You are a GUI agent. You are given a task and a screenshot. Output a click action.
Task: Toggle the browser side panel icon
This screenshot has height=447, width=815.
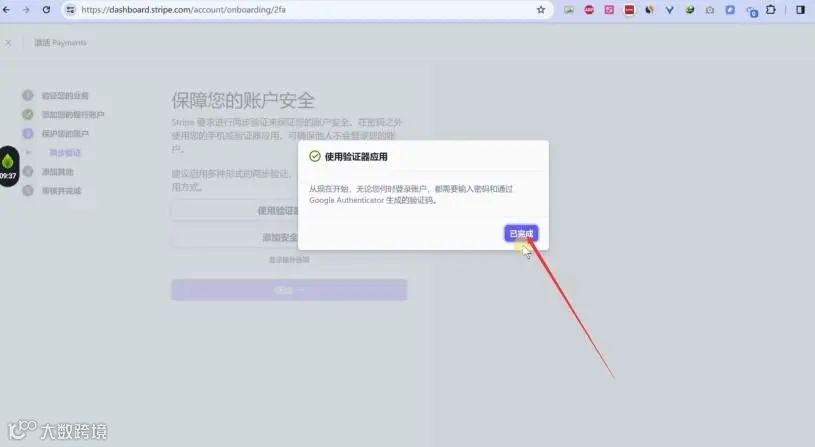click(x=800, y=10)
